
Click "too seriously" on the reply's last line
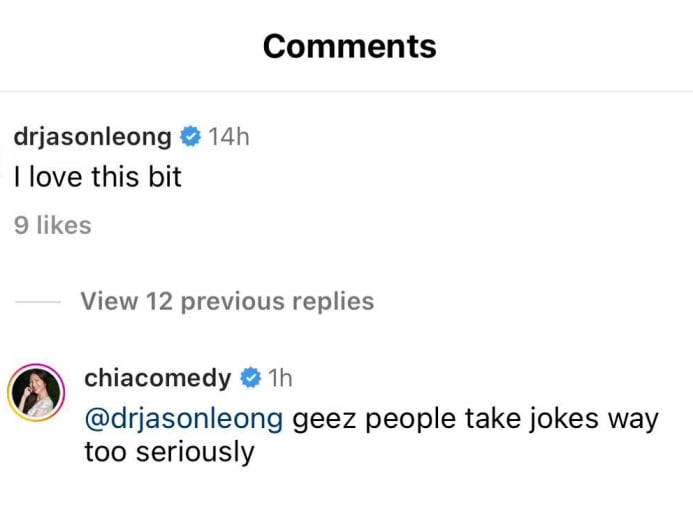[x=169, y=451]
